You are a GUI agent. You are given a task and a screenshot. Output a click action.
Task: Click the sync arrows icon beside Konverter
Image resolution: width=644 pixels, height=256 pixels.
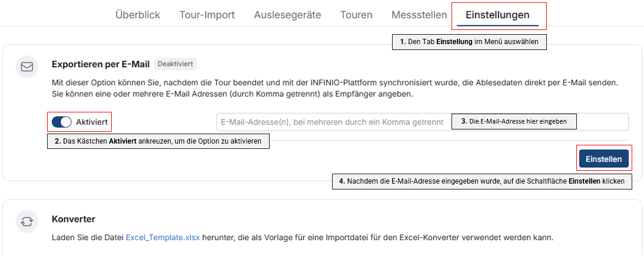coord(26,222)
